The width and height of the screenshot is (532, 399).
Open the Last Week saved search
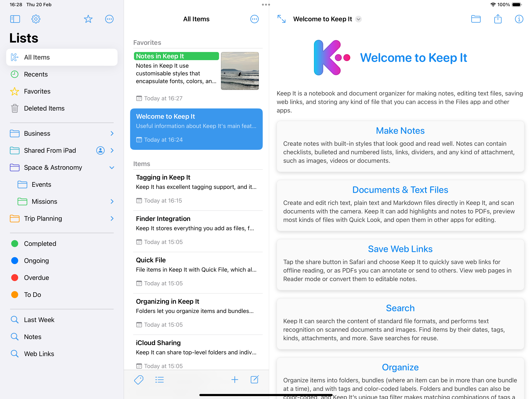point(62,320)
